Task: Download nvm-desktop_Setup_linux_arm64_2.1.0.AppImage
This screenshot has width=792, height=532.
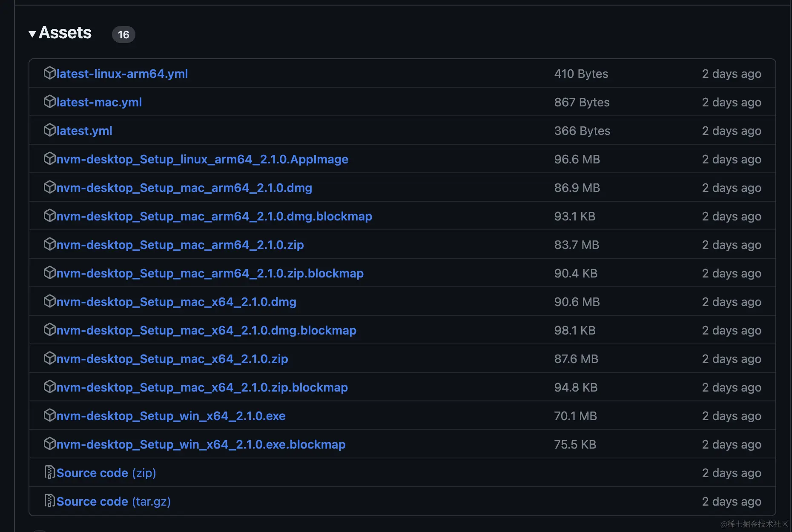Action: [x=202, y=159]
